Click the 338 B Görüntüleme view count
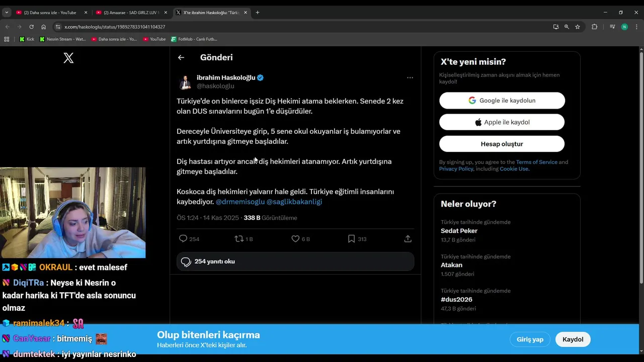 pos(270,218)
